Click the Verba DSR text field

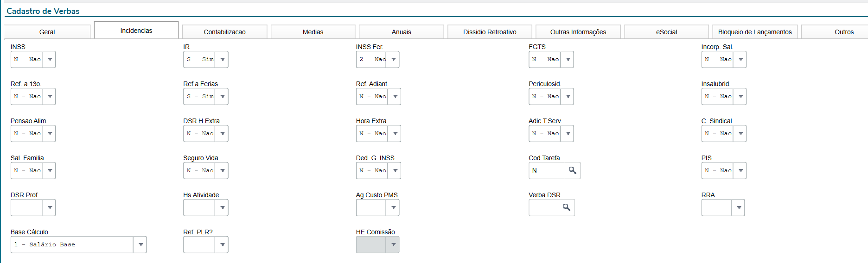point(544,207)
